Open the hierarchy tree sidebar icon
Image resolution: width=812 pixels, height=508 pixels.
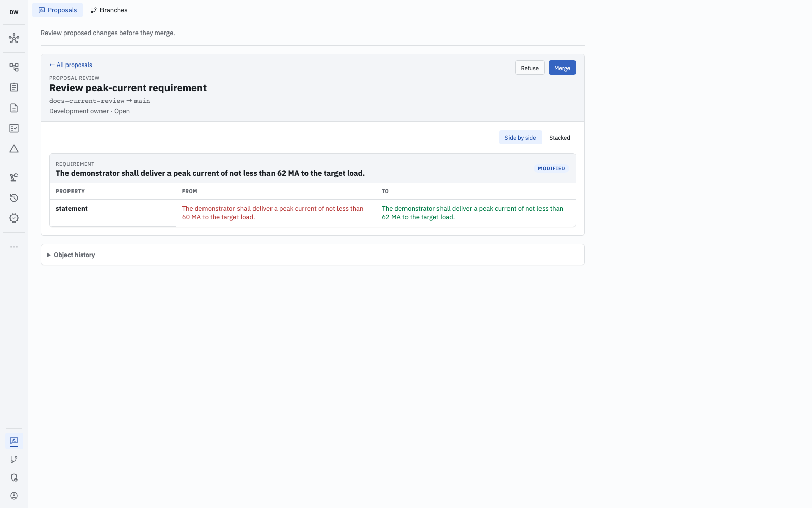pos(14,67)
